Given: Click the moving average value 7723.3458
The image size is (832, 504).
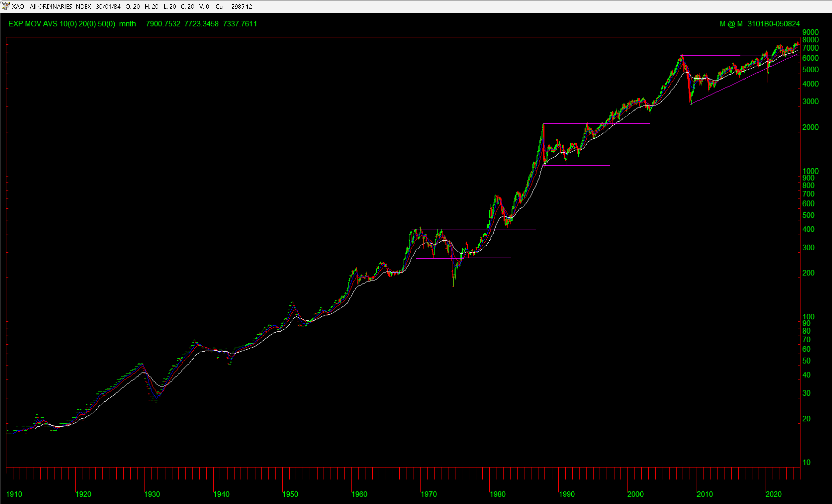Looking at the screenshot, I should (202, 24).
